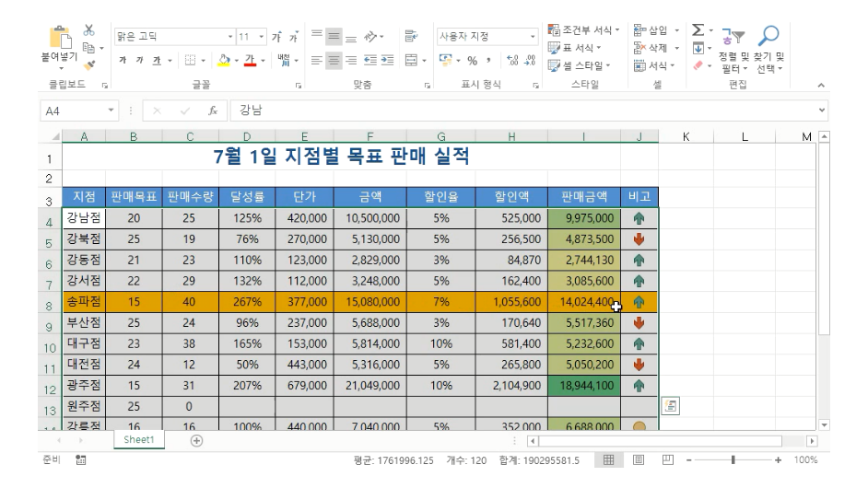
Task: Click the phonetic guide (내천) icon
Action: (x=284, y=60)
